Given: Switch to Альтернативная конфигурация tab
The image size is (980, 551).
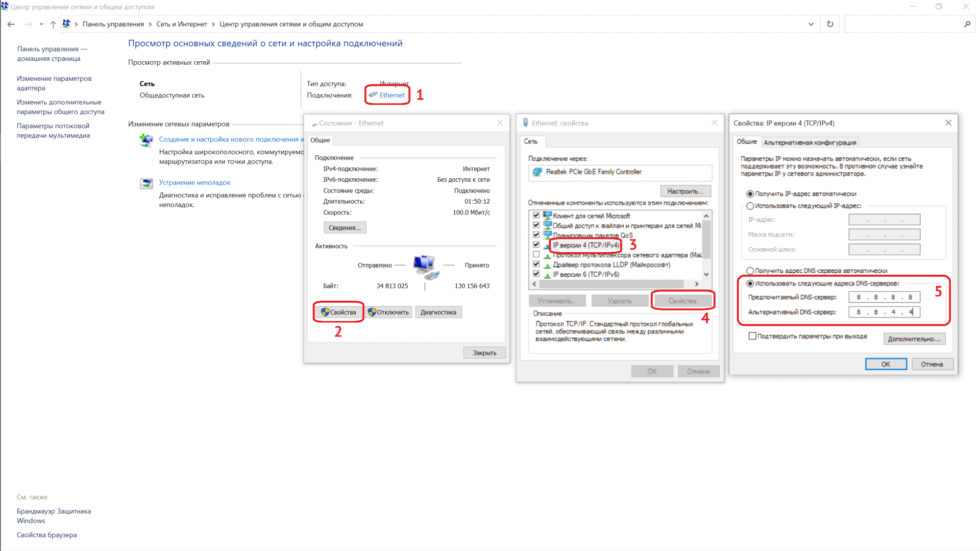Looking at the screenshot, I should pyautogui.click(x=809, y=143).
